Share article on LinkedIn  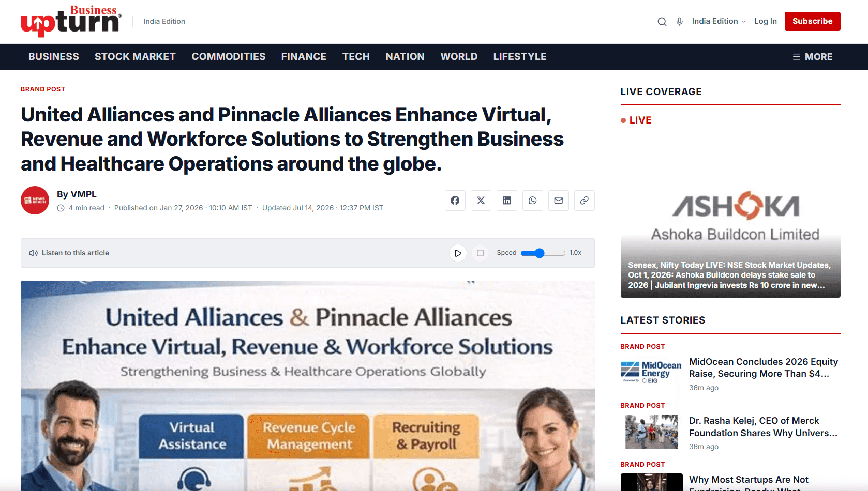click(507, 201)
